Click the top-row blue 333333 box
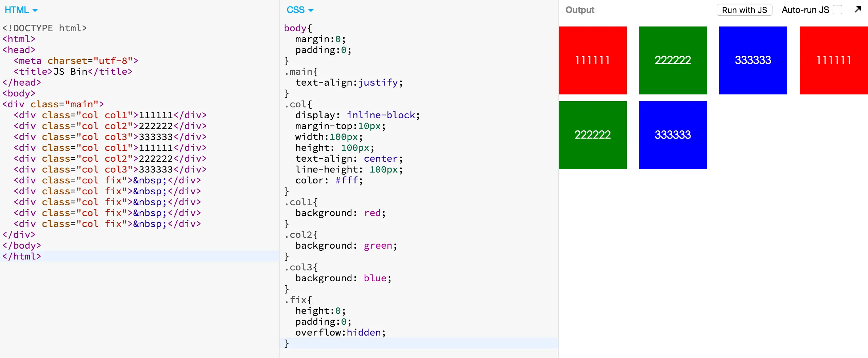Viewport: 868px width, 358px height. pyautogui.click(x=753, y=60)
